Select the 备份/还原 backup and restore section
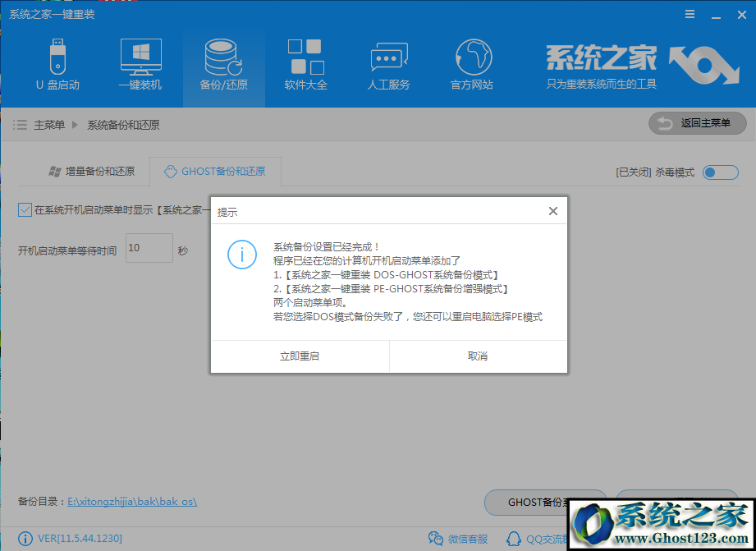The image size is (756, 551). [224, 65]
